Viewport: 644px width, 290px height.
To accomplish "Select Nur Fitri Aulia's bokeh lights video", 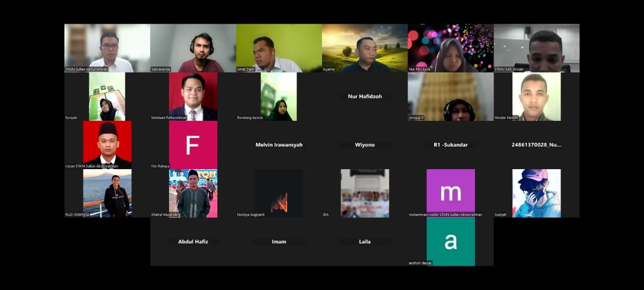I will 451,48.
